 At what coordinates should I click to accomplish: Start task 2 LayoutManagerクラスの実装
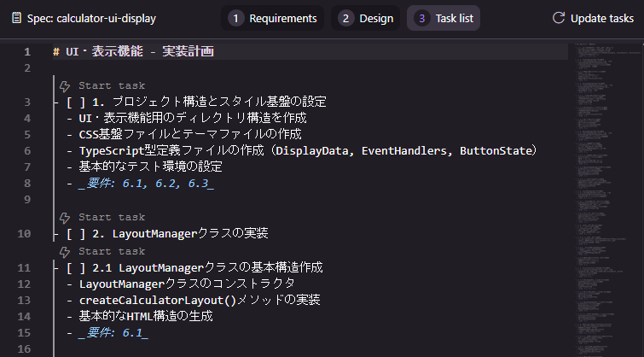click(x=112, y=217)
